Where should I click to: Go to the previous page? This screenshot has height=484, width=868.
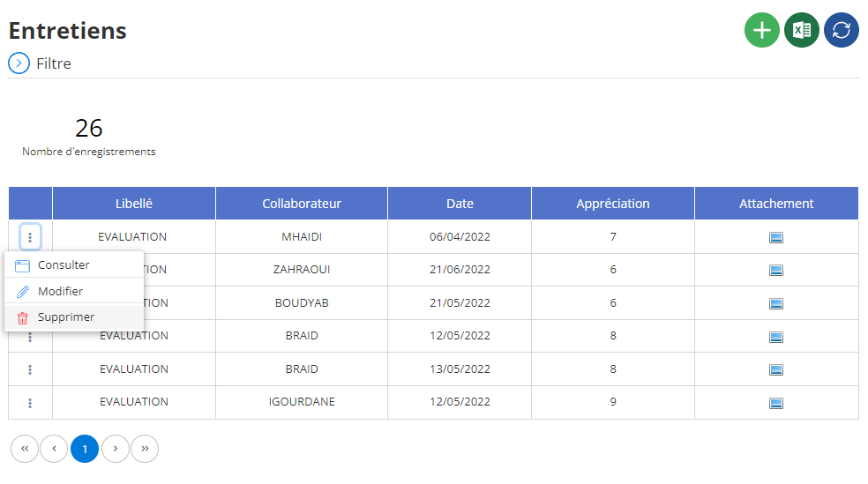55,449
